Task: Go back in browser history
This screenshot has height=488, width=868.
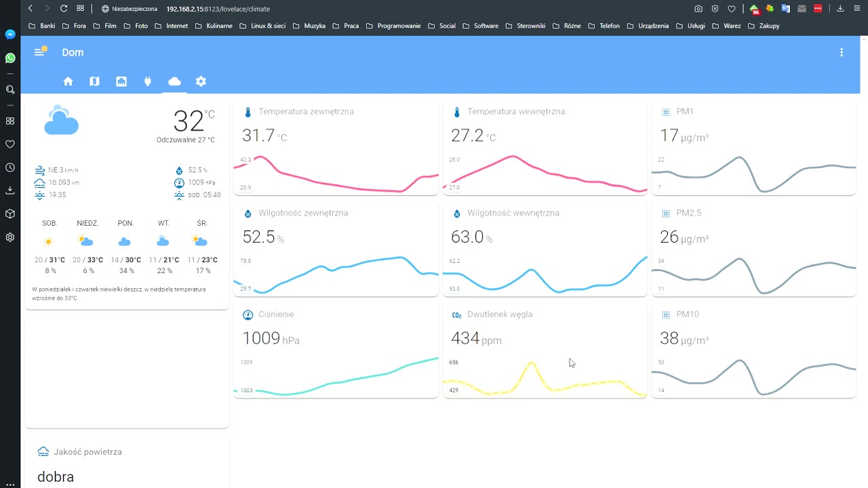Action: (x=31, y=8)
